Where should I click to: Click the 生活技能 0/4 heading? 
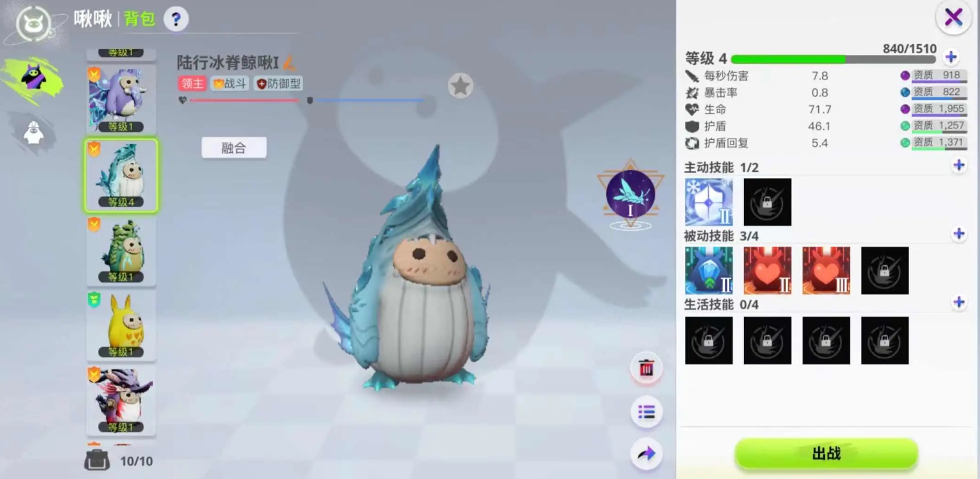[721, 305]
